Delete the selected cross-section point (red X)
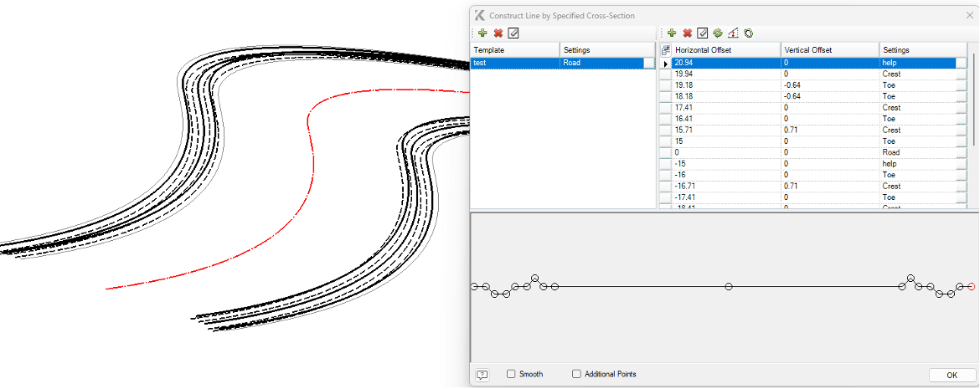The width and height of the screenshot is (980, 389). (x=687, y=33)
